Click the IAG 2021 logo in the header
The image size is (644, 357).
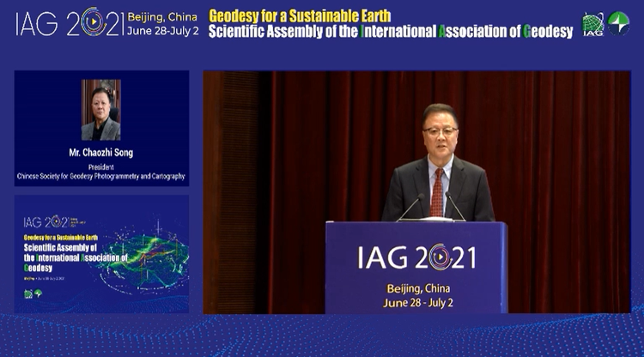69,22
